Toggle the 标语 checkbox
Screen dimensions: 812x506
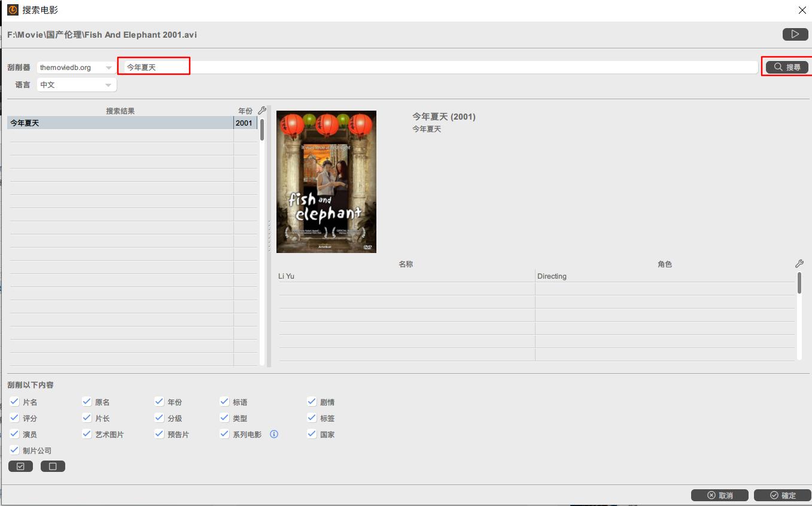click(224, 401)
